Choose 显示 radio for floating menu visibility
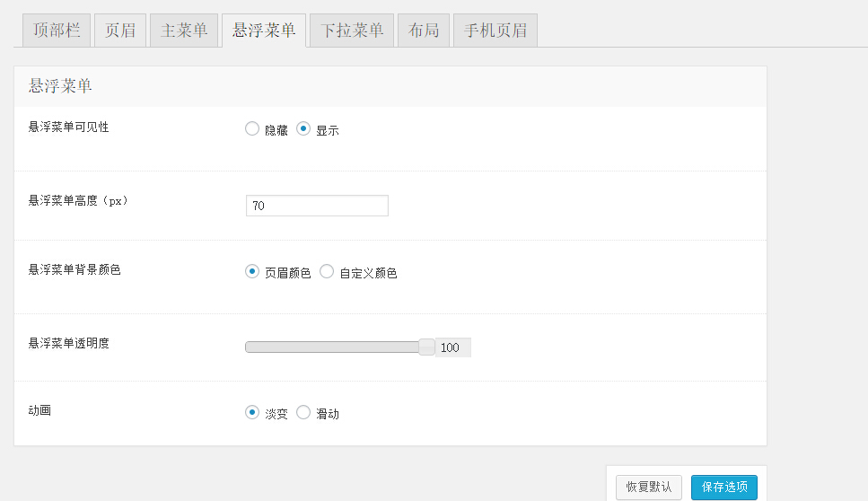Image resolution: width=868 pixels, height=501 pixels. [x=303, y=129]
